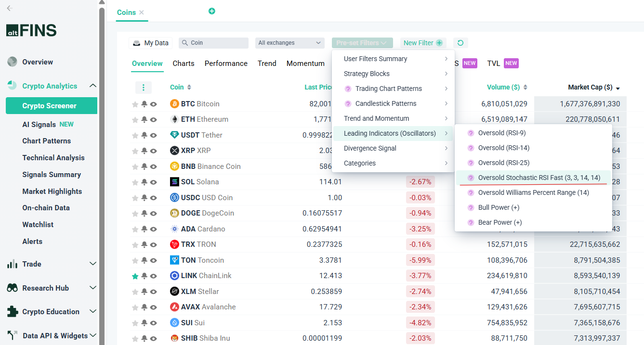
Task: Toggle the watch eye icon for ETH Ethereum
Action: click(154, 119)
